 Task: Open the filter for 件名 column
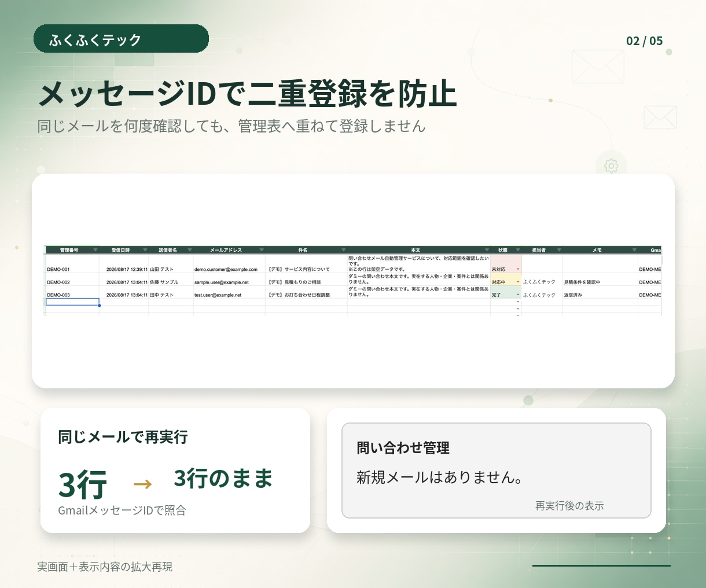(343, 250)
